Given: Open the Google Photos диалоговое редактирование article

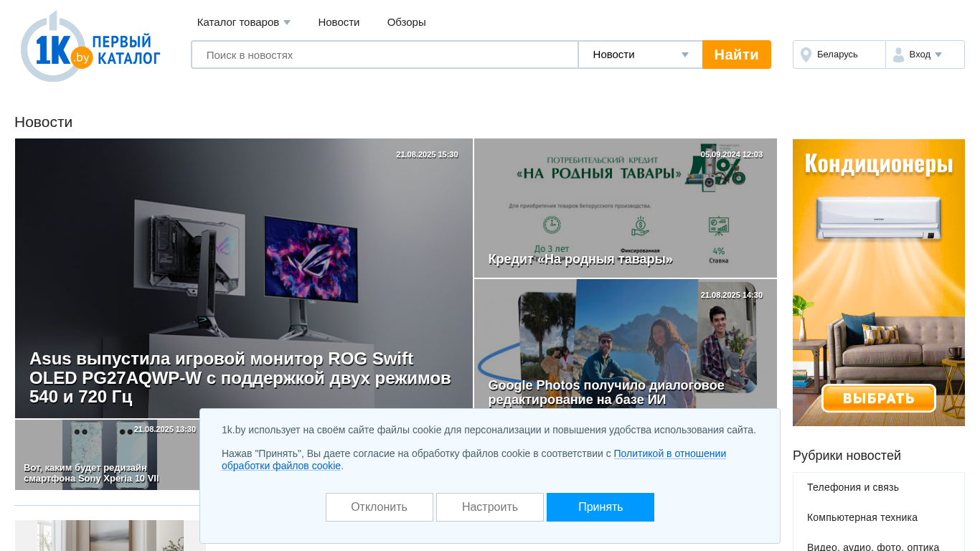Looking at the screenshot, I should click(x=626, y=344).
